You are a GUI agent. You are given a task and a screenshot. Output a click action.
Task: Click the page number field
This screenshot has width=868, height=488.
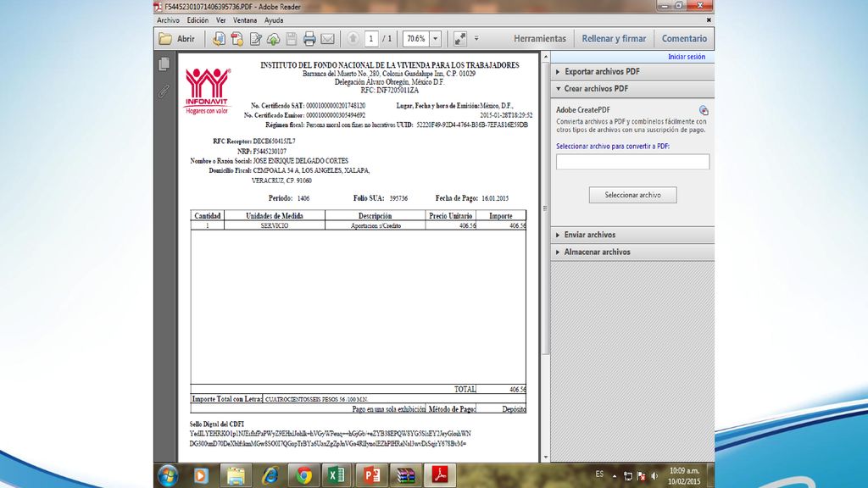click(371, 39)
